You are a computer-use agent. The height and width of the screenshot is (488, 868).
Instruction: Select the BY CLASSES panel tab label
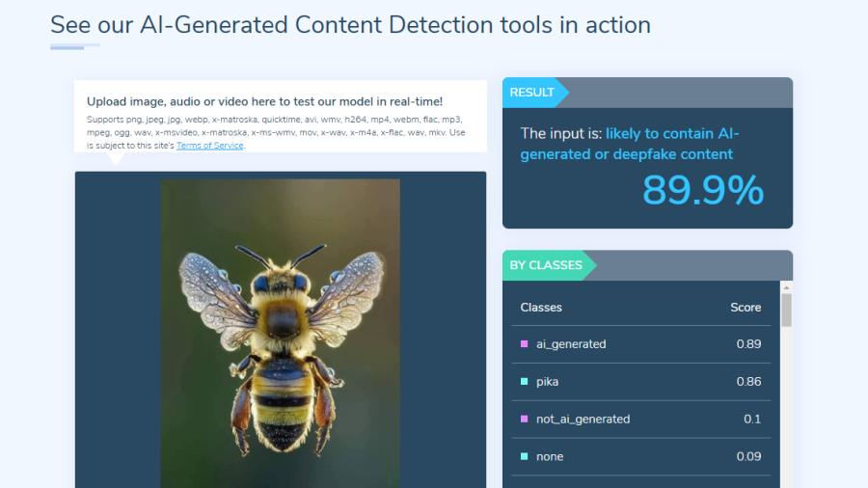point(546,265)
